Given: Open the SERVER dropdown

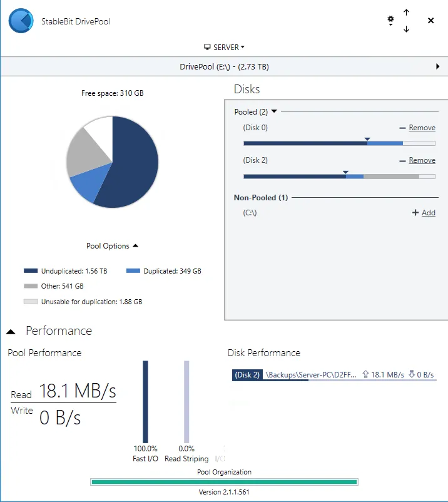Looking at the screenshot, I should coord(225,47).
